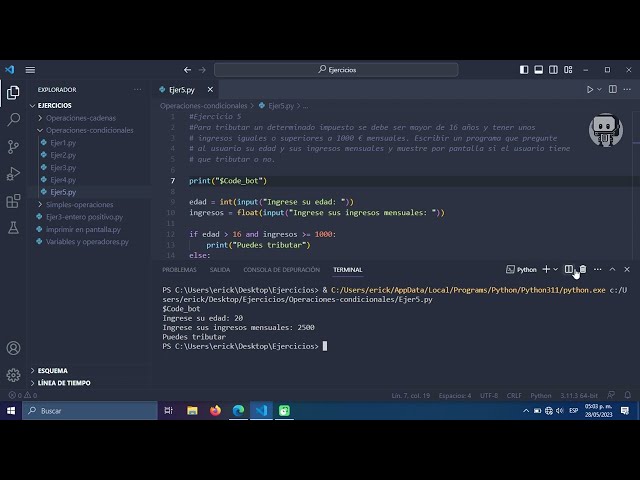The width and height of the screenshot is (640, 480).
Task: Open Explorer More Actions ellipsis
Action: click(138, 89)
